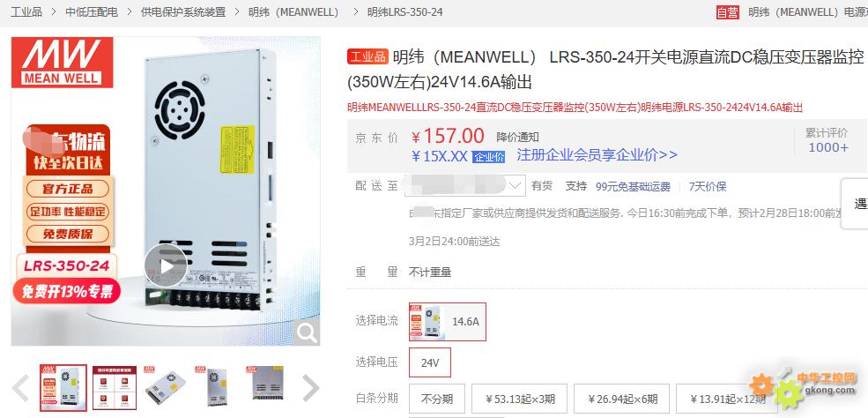The image size is (868, 418).
Task: Expand 明纬（MEANWELL） breadcrumb brand
Action: click(x=293, y=11)
